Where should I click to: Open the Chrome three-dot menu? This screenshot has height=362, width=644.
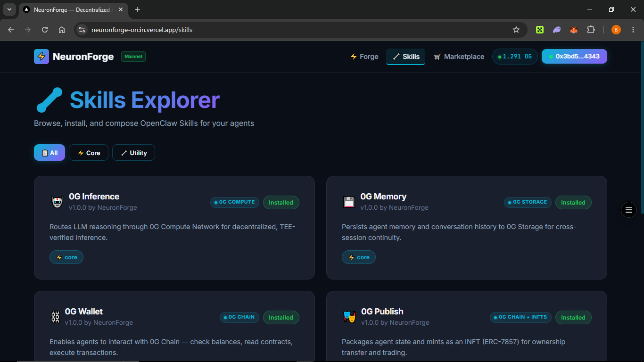click(633, 30)
